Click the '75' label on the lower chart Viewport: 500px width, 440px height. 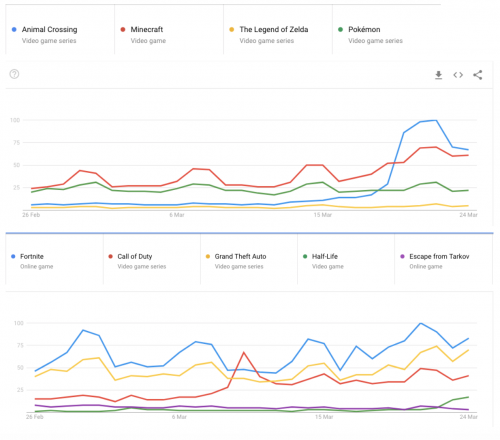click(20, 345)
